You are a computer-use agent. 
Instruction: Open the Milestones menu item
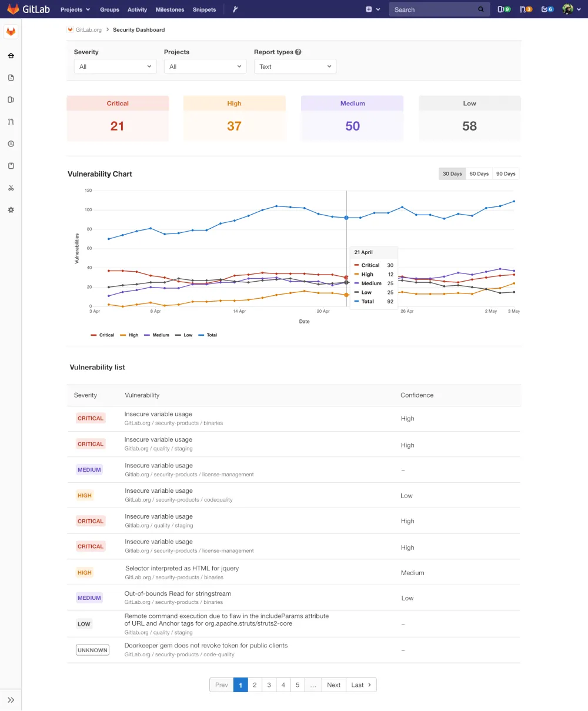[x=170, y=9]
